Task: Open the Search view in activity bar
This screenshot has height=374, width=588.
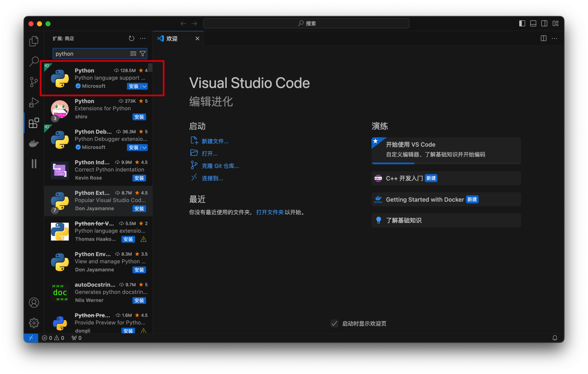Action: pyautogui.click(x=34, y=61)
